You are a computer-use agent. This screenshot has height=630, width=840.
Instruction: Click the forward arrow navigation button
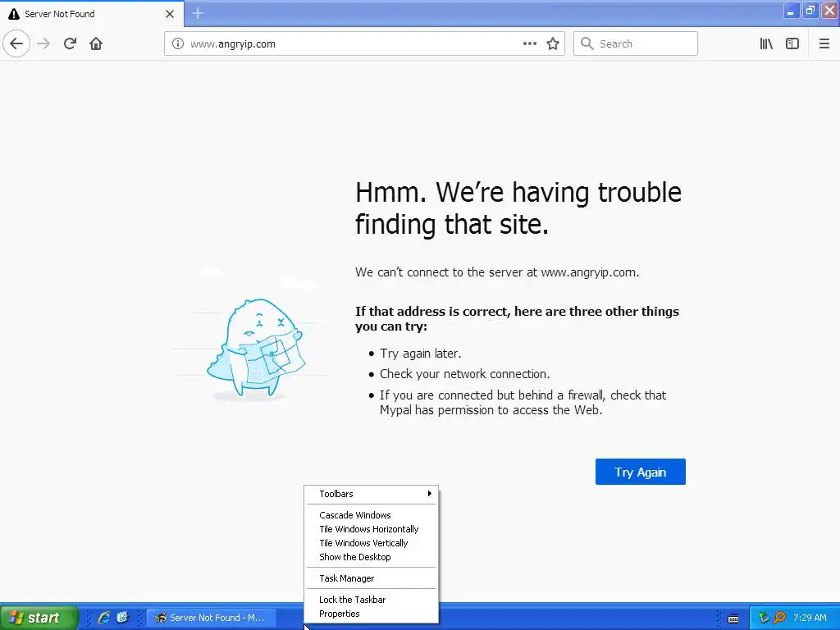coord(43,43)
